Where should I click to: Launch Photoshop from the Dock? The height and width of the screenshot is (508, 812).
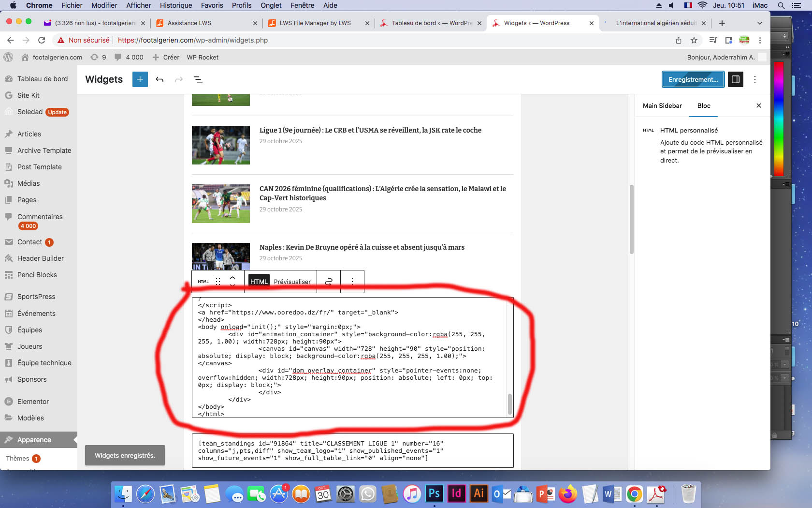434,493
